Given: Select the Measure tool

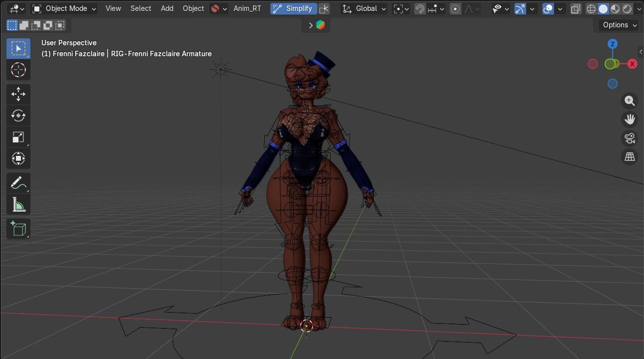Looking at the screenshot, I should pos(18,204).
